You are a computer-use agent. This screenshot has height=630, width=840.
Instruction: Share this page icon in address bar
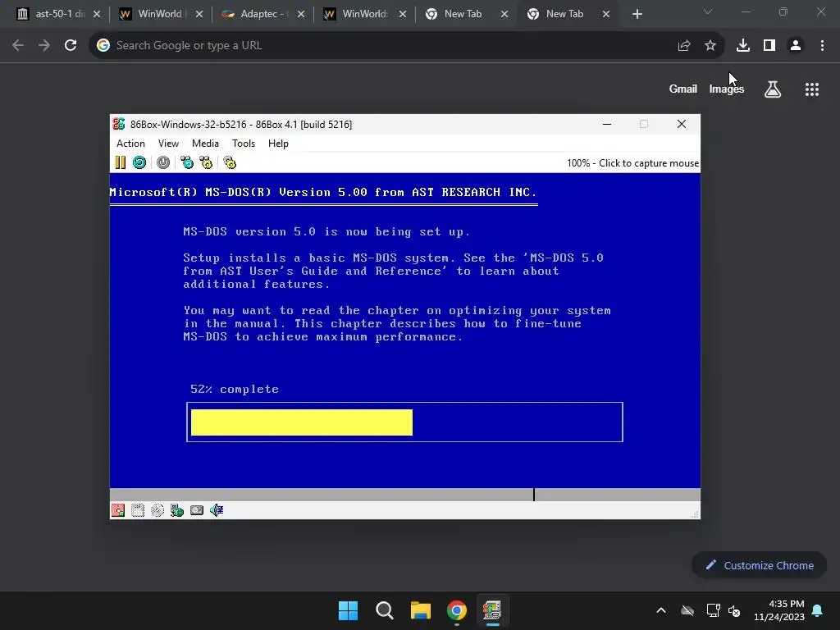[x=683, y=46]
